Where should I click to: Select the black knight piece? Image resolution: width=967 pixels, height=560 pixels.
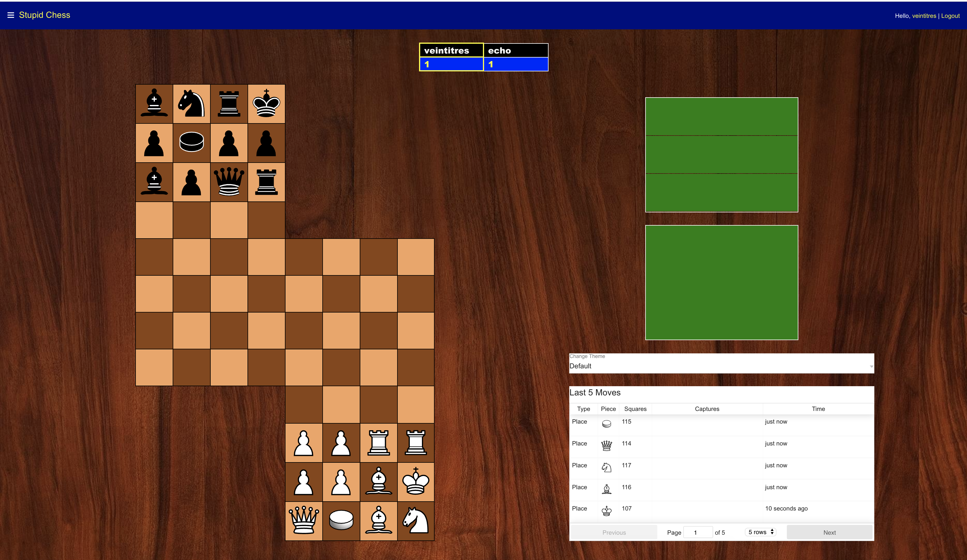pos(191,104)
